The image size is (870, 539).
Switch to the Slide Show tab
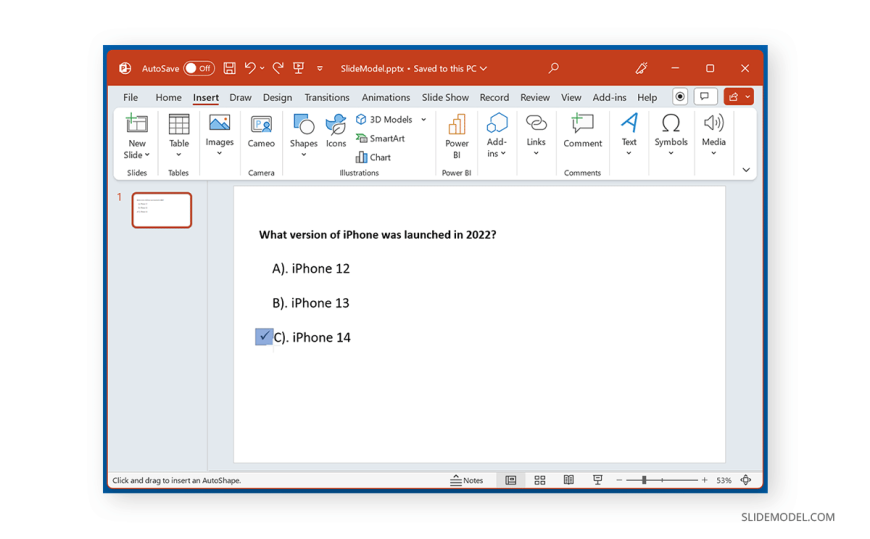coord(445,97)
